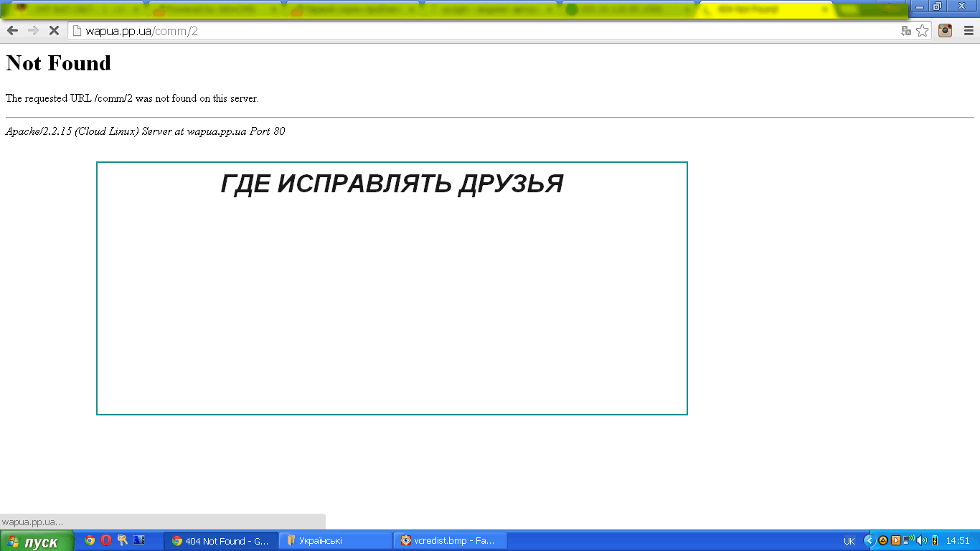Launch Chrome from the quick launch bar

[90, 540]
